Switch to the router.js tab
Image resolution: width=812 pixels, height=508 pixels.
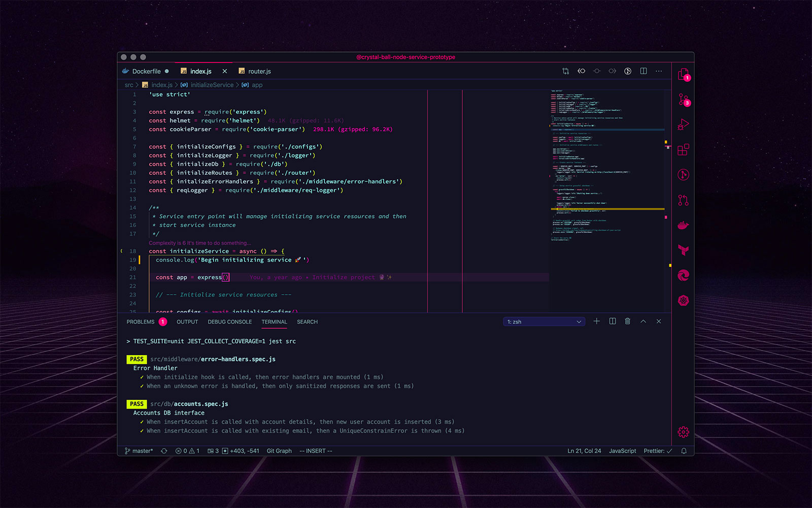pyautogui.click(x=259, y=71)
